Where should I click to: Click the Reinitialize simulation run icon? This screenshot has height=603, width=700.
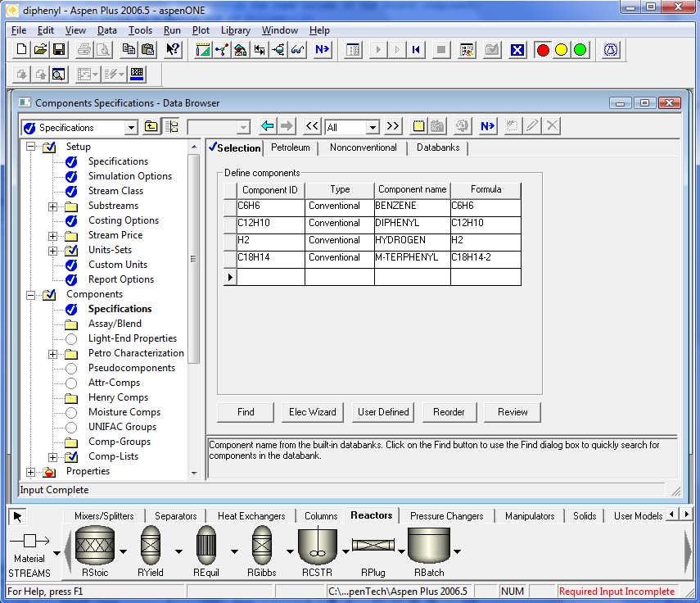[417, 50]
